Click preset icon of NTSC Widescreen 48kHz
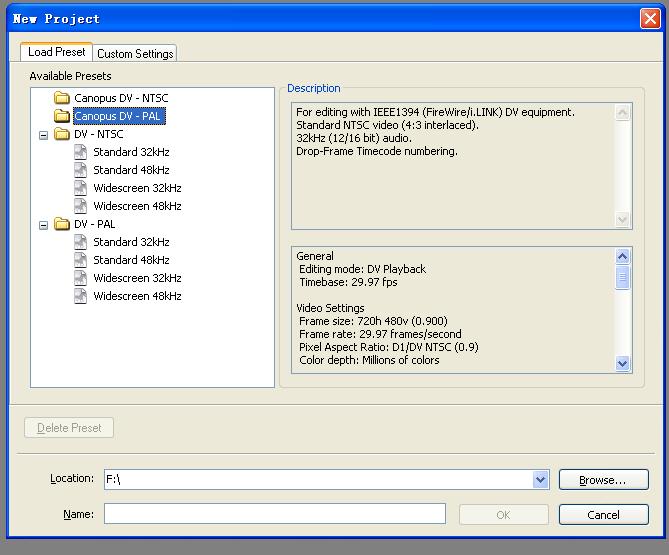The height and width of the screenshot is (555, 669). (x=80, y=206)
